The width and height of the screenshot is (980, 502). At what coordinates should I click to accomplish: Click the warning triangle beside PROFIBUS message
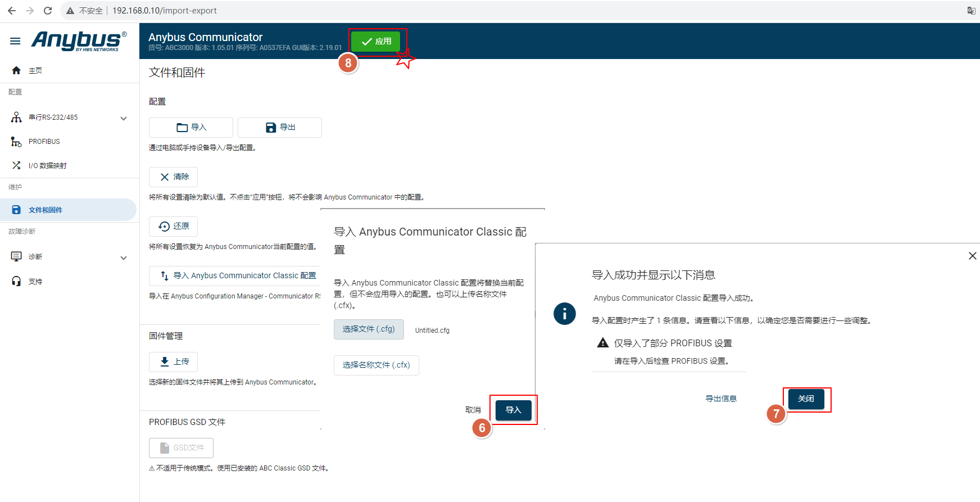pyautogui.click(x=603, y=343)
